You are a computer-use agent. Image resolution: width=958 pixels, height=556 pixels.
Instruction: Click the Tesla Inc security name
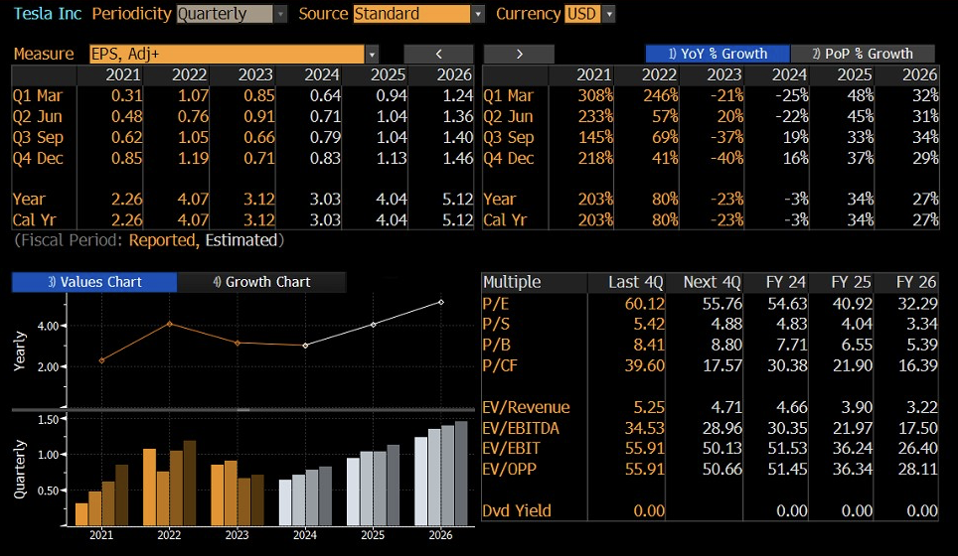coord(48,14)
